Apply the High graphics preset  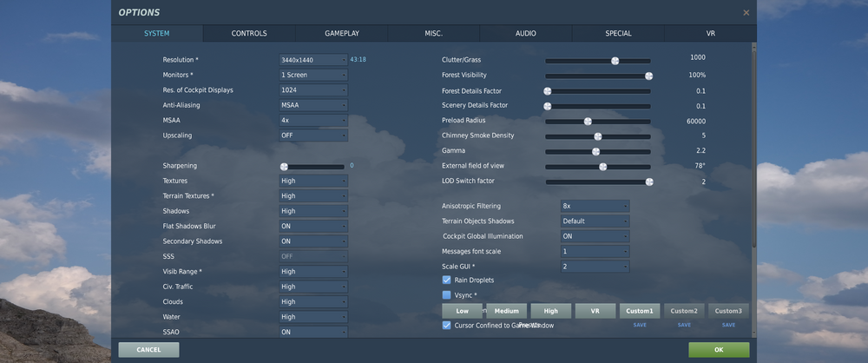[550, 311]
